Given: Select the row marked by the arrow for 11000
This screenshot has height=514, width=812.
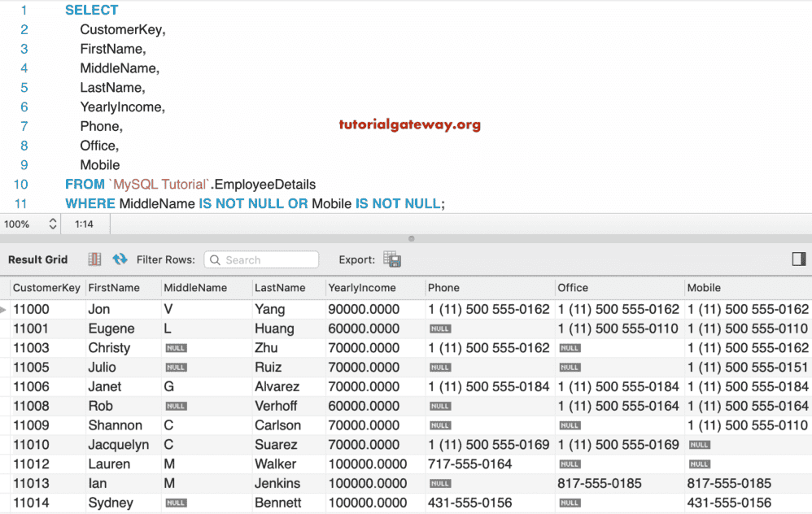Looking at the screenshot, I should (x=6, y=309).
